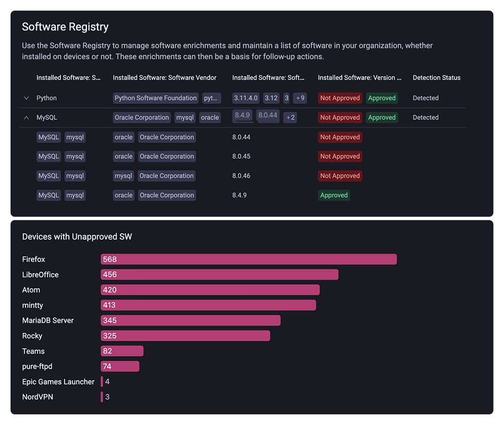Click the Epic Games Launcher label
The image size is (504, 425).
click(x=58, y=382)
